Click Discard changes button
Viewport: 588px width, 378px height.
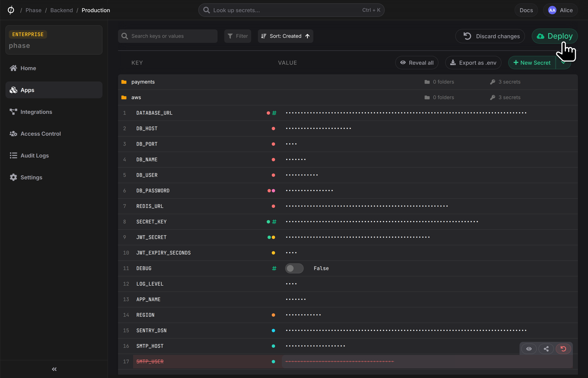pyautogui.click(x=490, y=36)
